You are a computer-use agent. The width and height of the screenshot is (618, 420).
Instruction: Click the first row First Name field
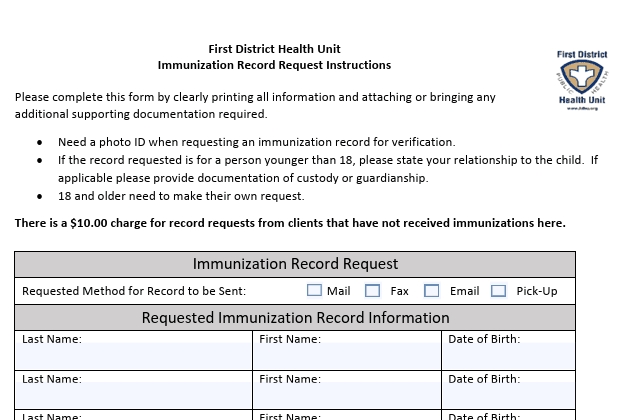(x=346, y=356)
